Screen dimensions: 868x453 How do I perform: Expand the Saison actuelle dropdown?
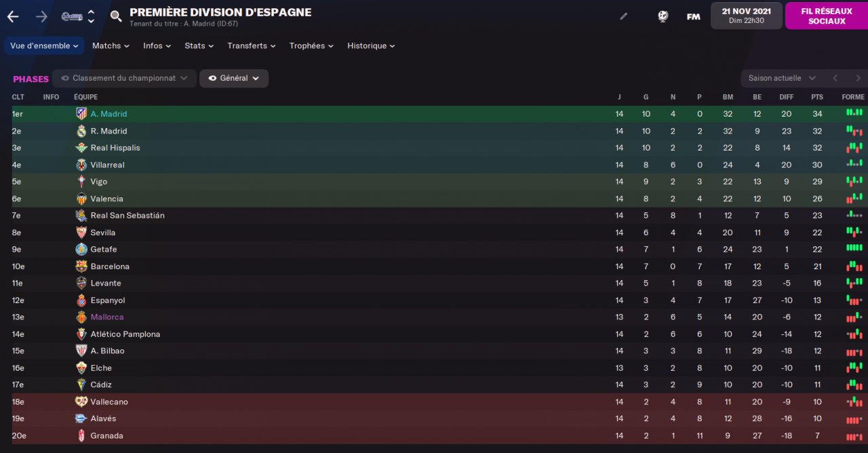coord(782,79)
